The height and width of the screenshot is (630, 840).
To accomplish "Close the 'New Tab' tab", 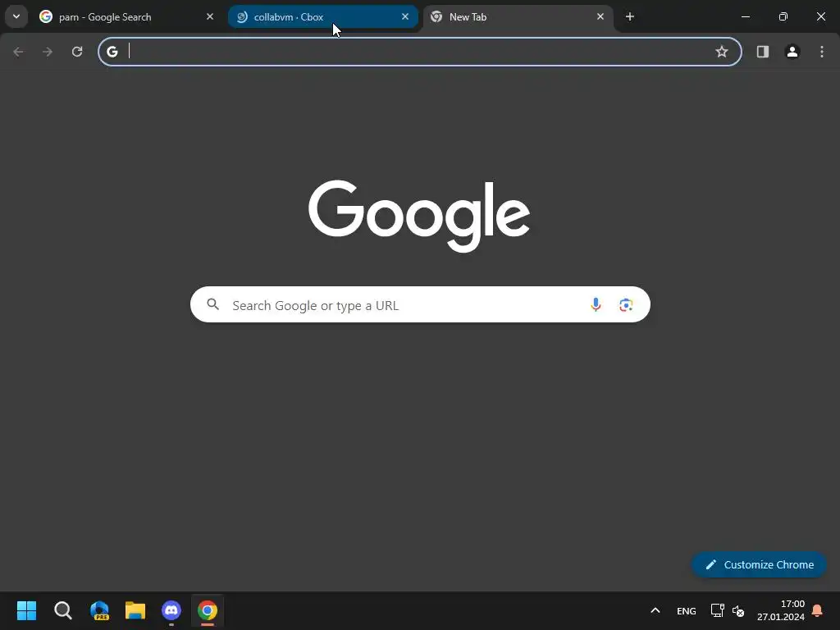I will click(600, 16).
